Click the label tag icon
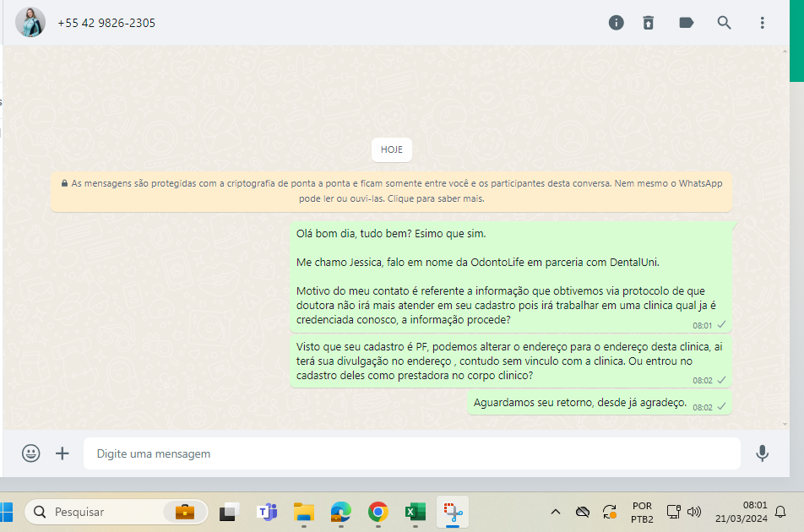This screenshot has height=532, width=804. (686, 23)
